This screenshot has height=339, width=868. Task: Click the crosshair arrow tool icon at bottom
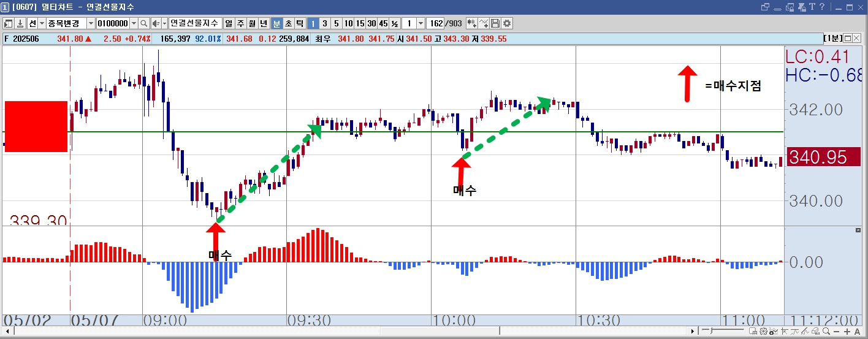pos(785,331)
